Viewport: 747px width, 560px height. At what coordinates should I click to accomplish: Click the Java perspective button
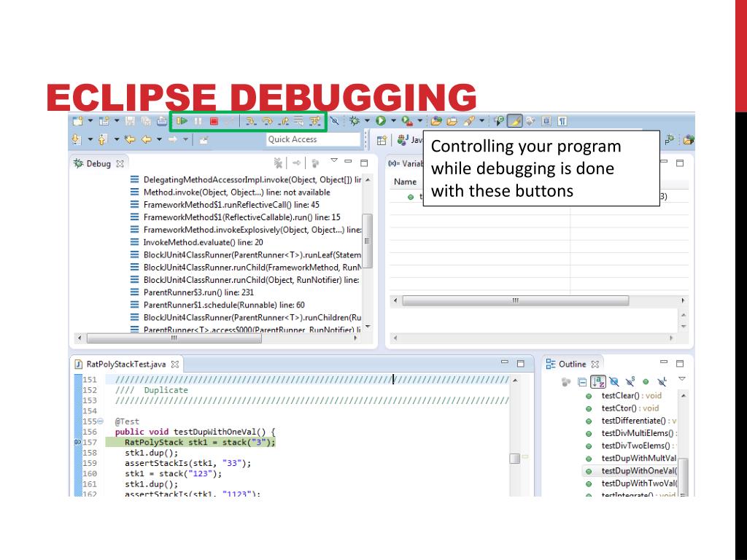pyautogui.click(x=410, y=139)
